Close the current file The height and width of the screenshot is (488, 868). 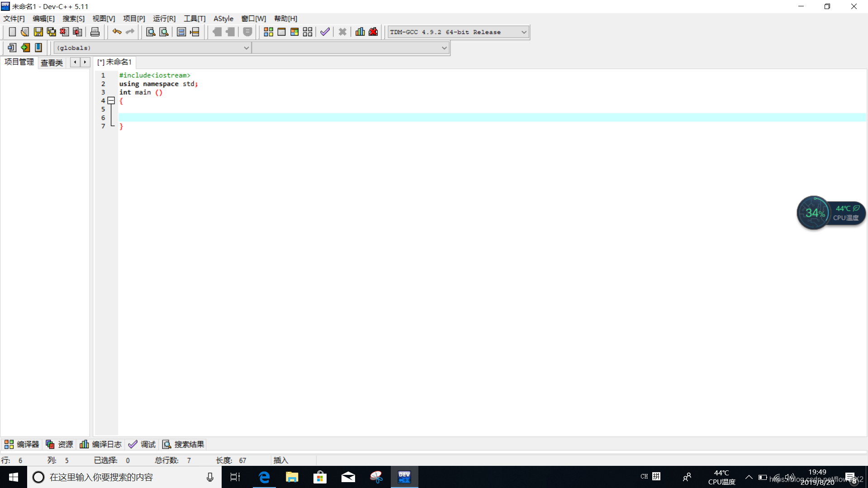[x=64, y=32]
